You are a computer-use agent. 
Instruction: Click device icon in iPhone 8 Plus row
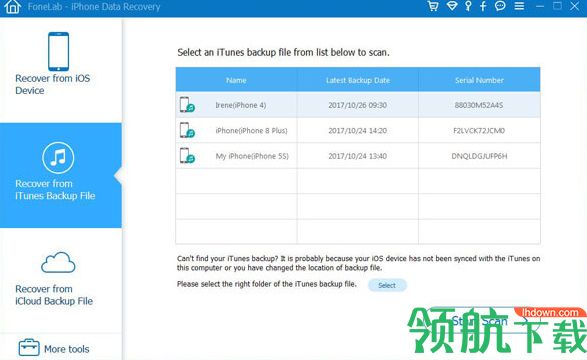tap(187, 130)
